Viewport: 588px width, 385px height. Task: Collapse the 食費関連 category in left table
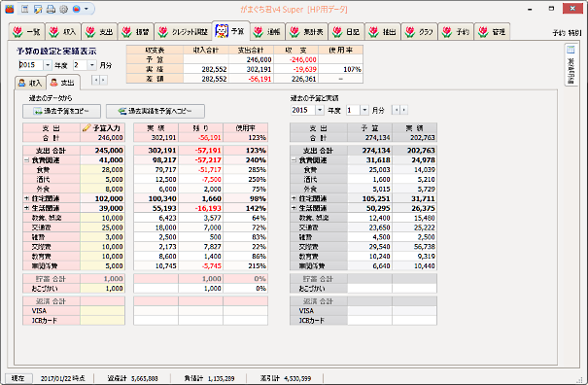pyautogui.click(x=26, y=160)
